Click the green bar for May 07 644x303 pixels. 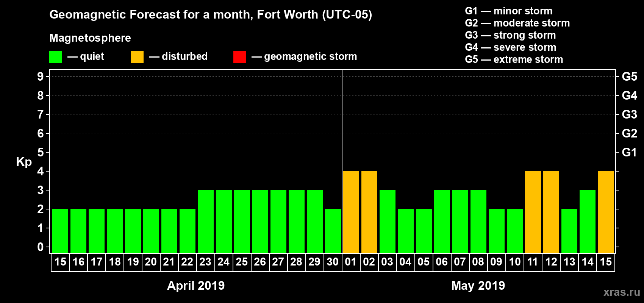[x=460, y=221]
